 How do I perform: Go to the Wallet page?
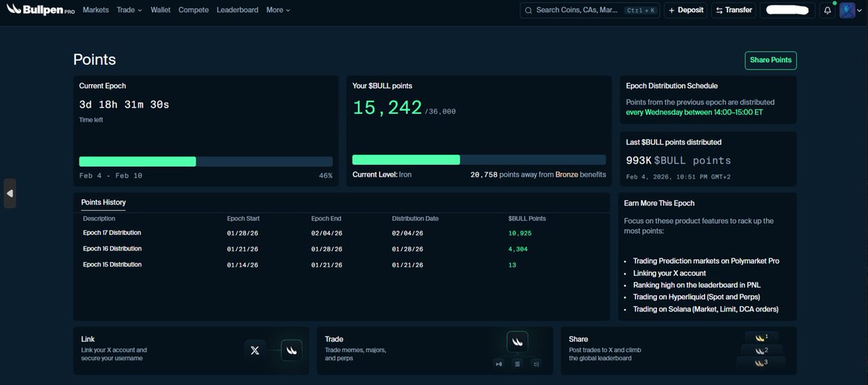click(161, 10)
